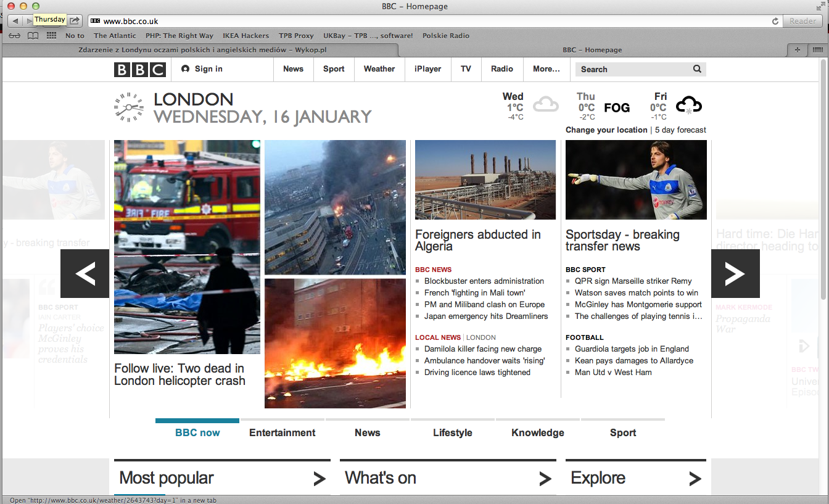Click the LOCAL NEWS heading

(x=438, y=337)
